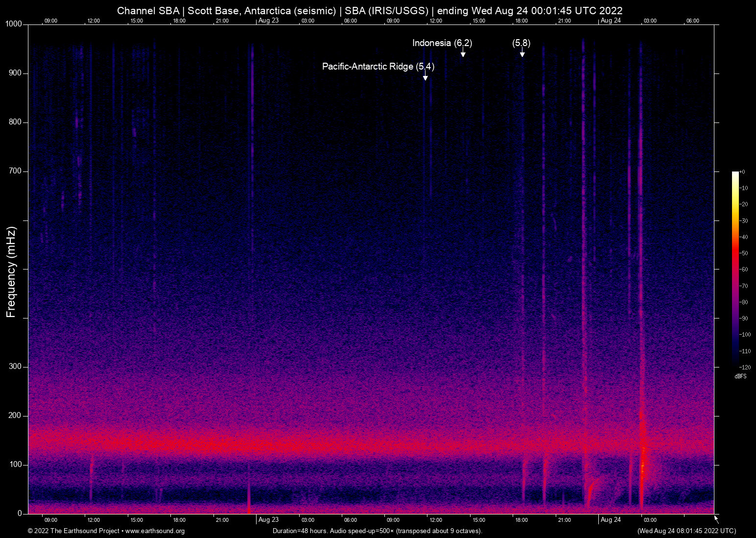The width and height of the screenshot is (756, 538).
Task: Select the 1000 frequency tick label
Action: click(x=15, y=24)
